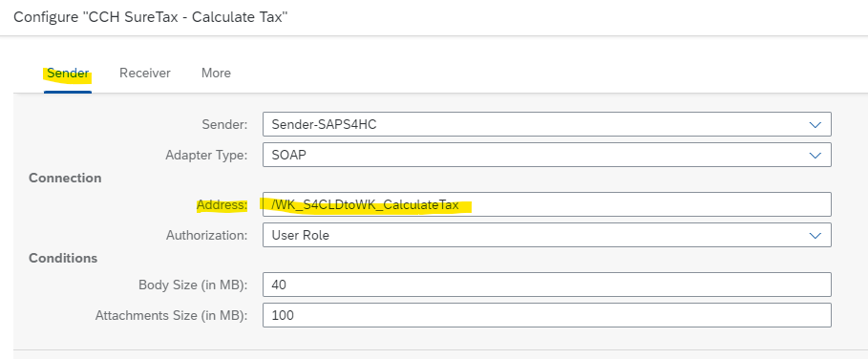The width and height of the screenshot is (868, 359).
Task: Click the Address label text
Action: tap(222, 205)
